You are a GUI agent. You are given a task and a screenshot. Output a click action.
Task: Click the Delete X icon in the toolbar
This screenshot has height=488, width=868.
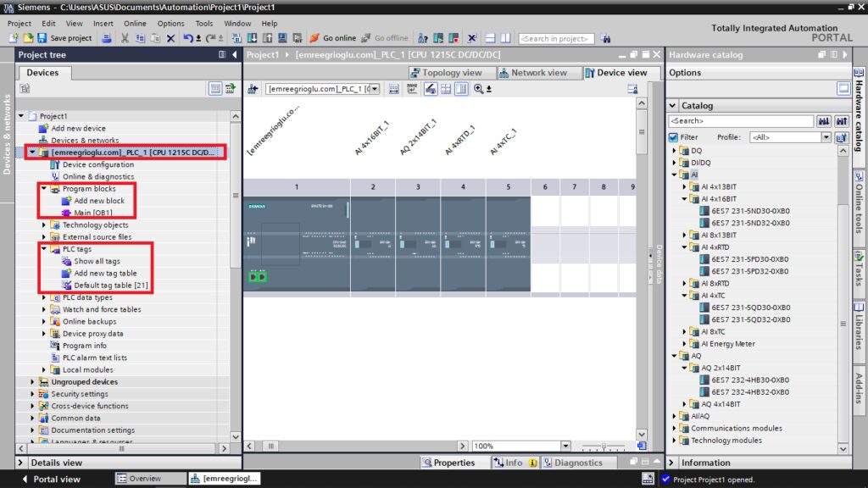[170, 38]
